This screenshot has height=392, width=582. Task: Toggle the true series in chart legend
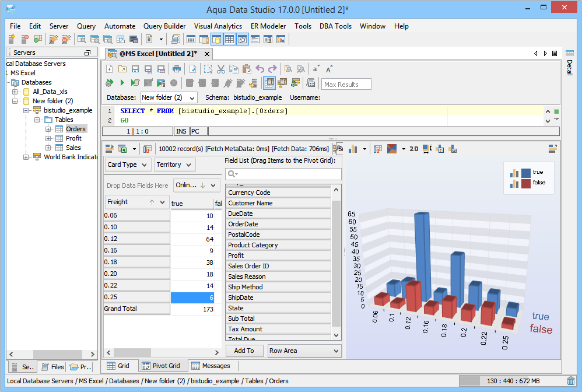(527, 173)
